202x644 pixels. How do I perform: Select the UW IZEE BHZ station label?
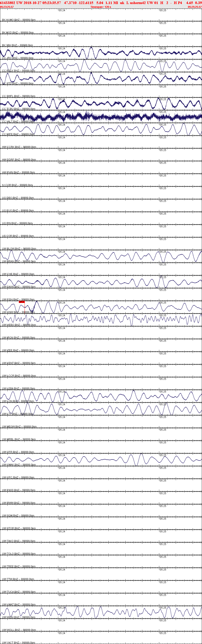point(18,351)
